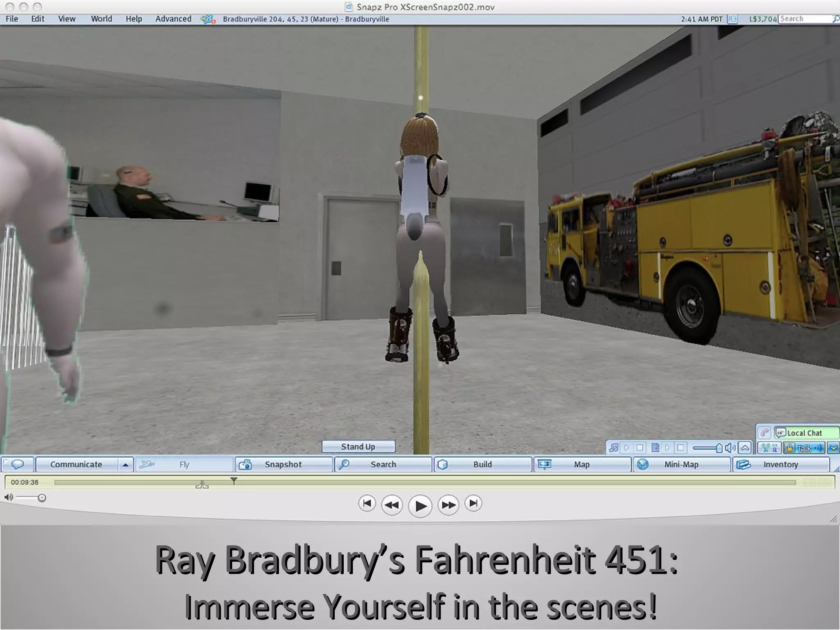Viewport: 840px width, 630px height.
Task: Click the Fly button
Action: 184,464
